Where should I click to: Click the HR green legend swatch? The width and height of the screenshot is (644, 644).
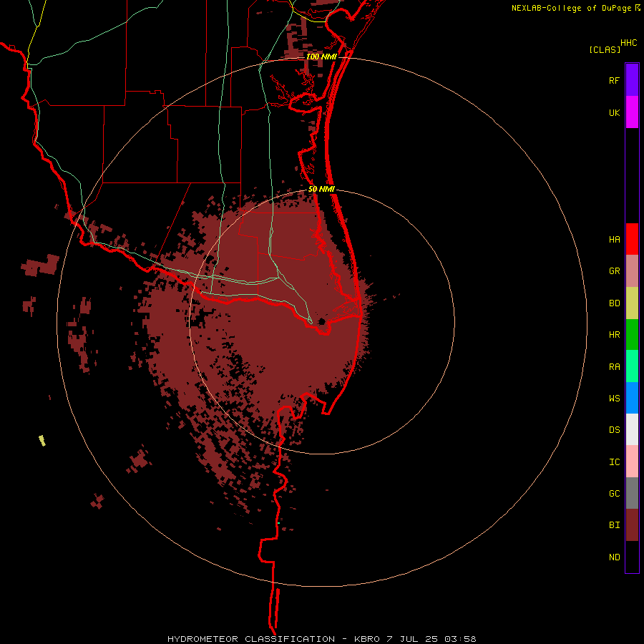point(632,335)
